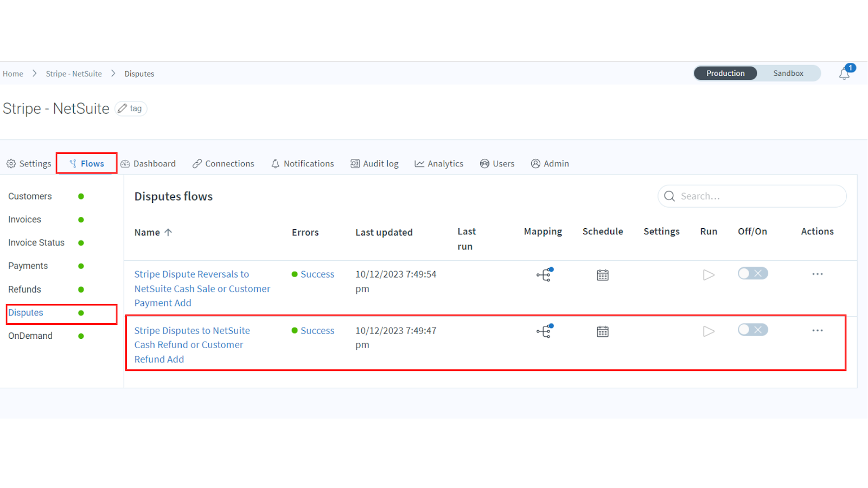Viewport: 868px width, 488px height.
Task: Click the Disputes breadcrumb text
Action: click(139, 74)
